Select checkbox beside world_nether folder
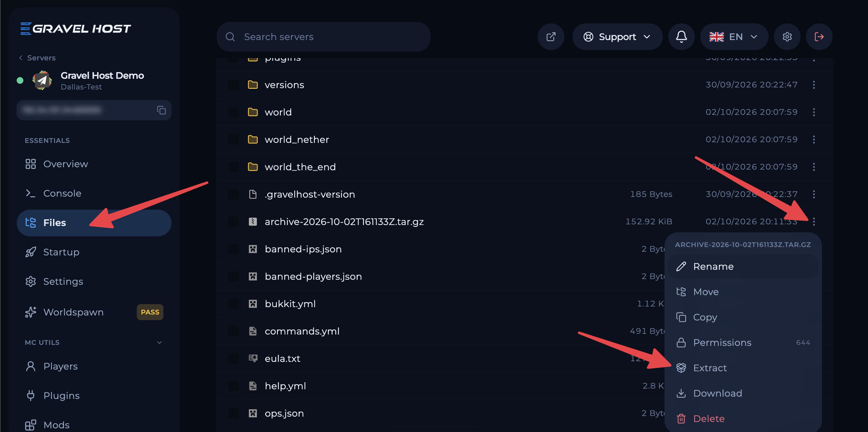The image size is (868, 432). (234, 139)
